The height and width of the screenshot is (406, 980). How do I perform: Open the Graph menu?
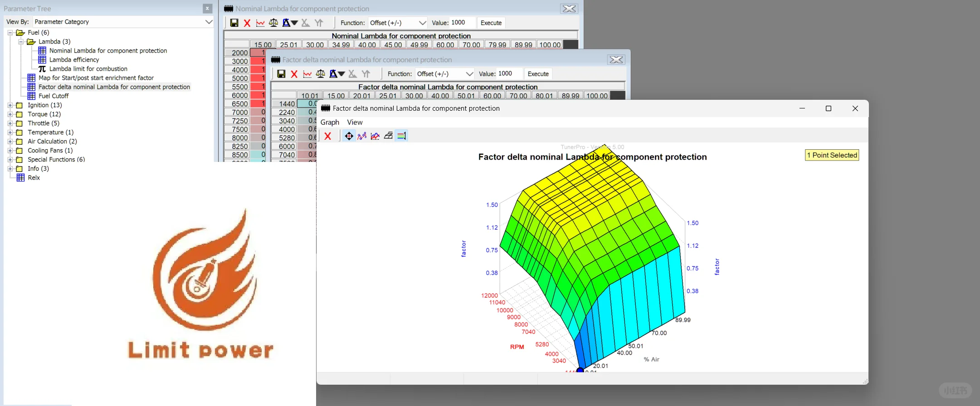click(x=330, y=122)
